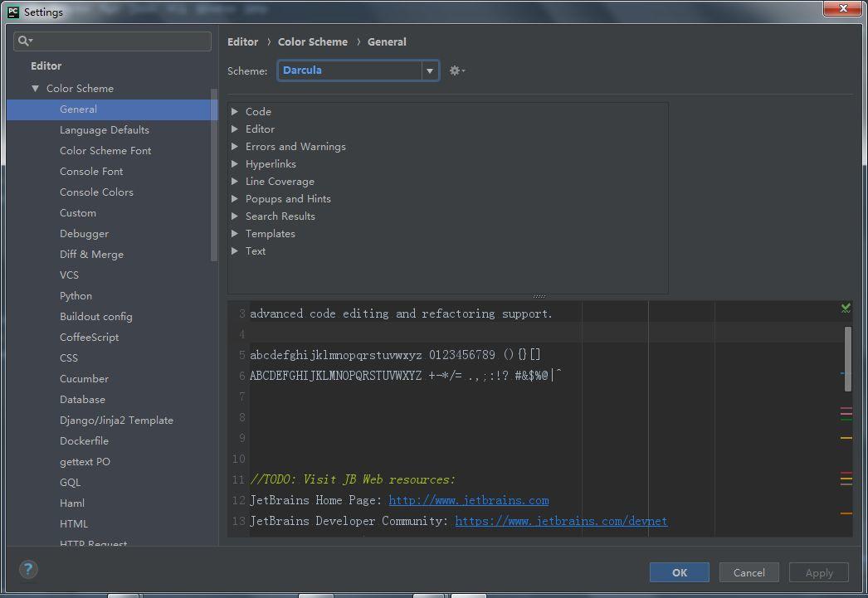Viewport: 868px width, 598px height.
Task: Open the Darcula scheme dropdown arrow
Action: coord(430,70)
